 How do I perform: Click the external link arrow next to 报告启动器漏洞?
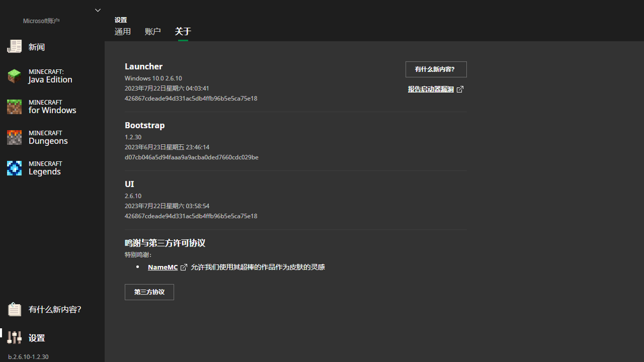point(460,89)
